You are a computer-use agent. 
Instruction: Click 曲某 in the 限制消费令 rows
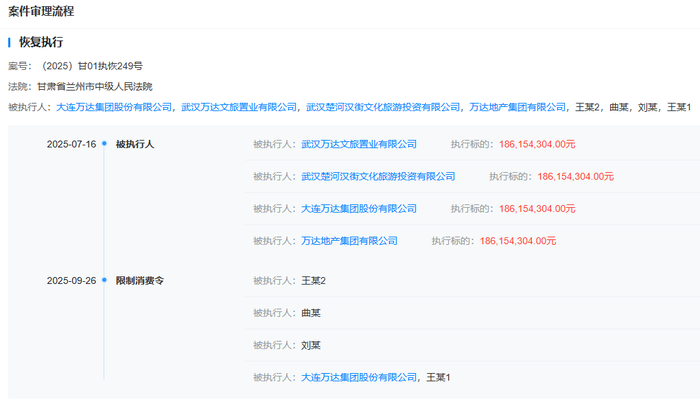click(311, 313)
